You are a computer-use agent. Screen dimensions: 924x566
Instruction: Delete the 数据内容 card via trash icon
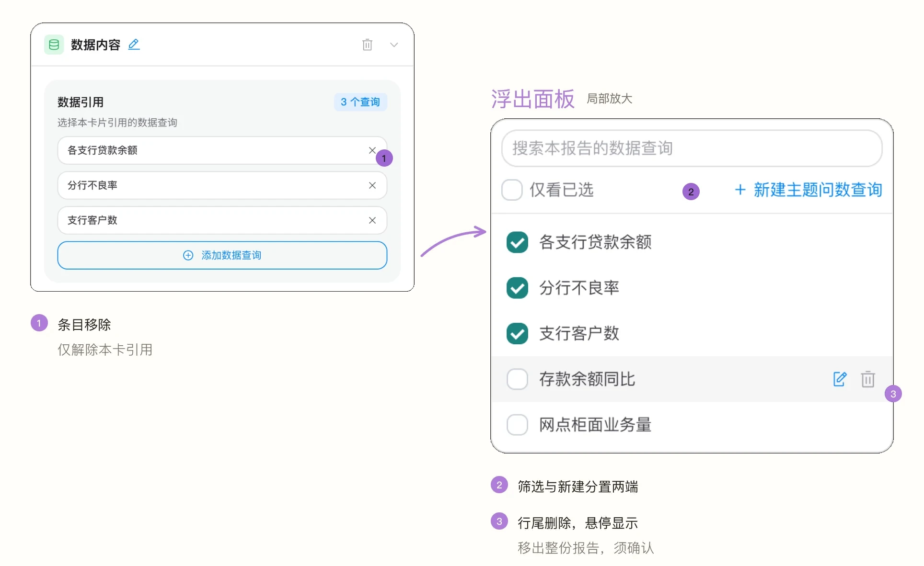click(367, 45)
